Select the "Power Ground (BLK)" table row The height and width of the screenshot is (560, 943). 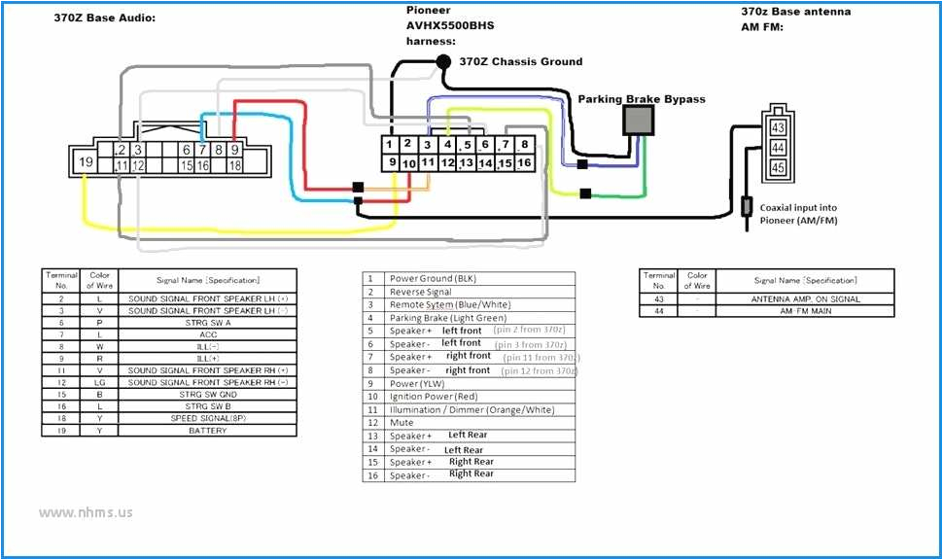468,278
